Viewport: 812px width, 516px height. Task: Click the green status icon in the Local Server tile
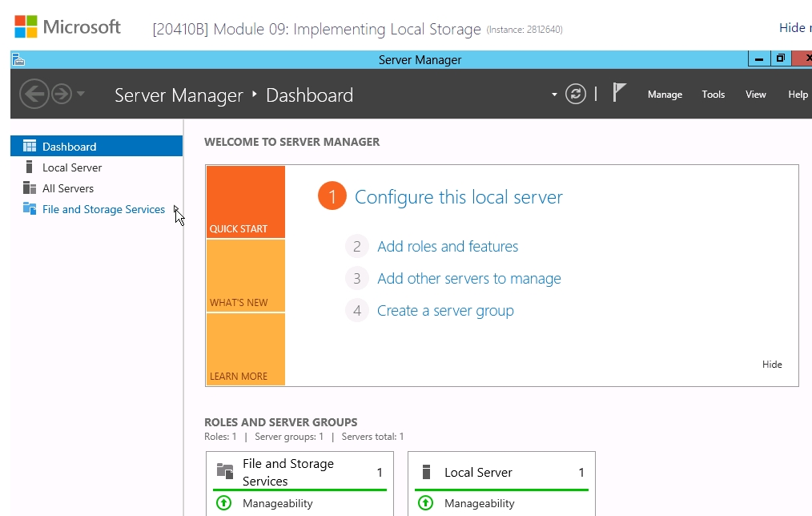[426, 502]
